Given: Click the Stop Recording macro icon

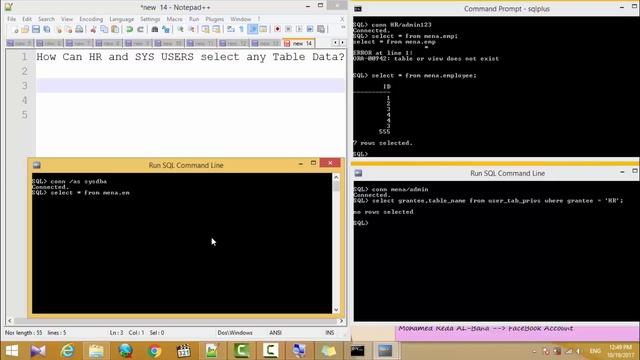Looking at the screenshot, I should coord(288,29).
